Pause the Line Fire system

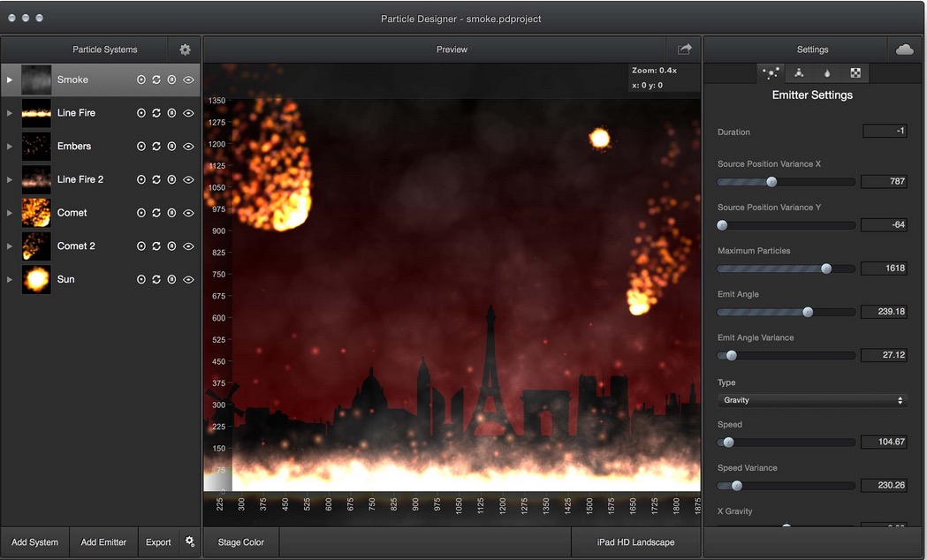click(x=171, y=113)
